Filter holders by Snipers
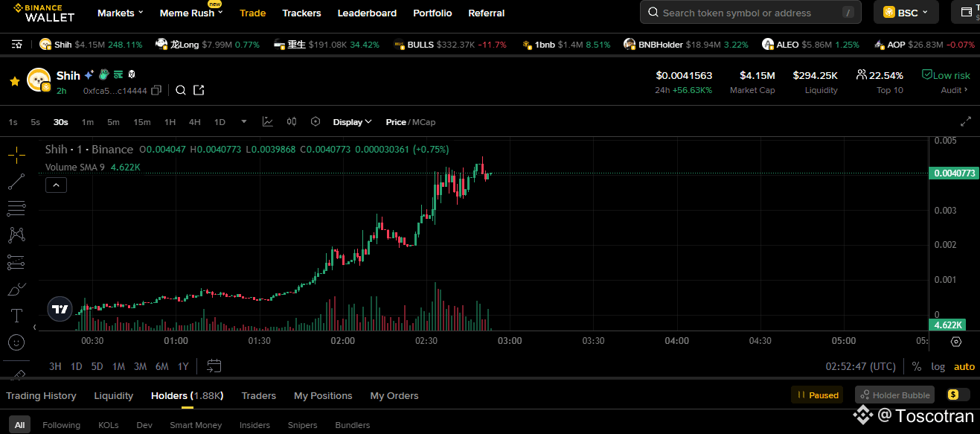The height and width of the screenshot is (434, 980). click(302, 425)
